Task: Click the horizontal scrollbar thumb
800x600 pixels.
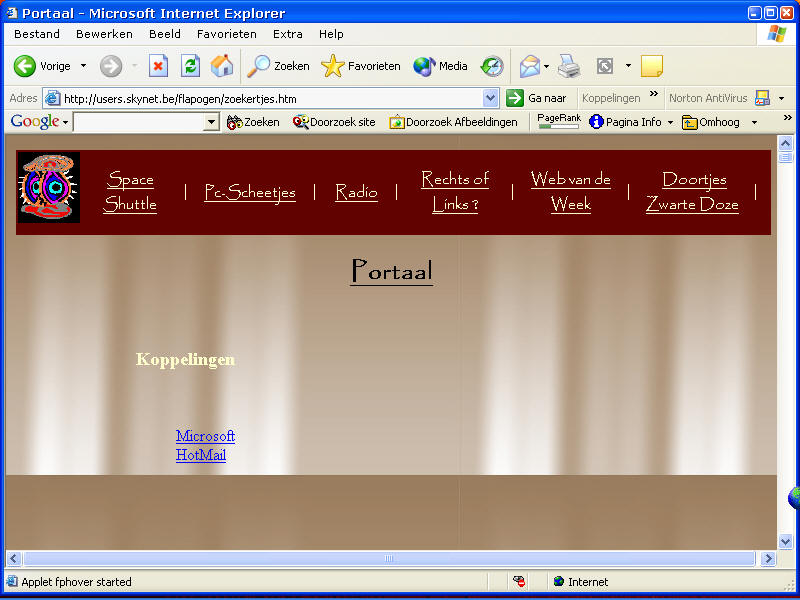Action: (389, 559)
